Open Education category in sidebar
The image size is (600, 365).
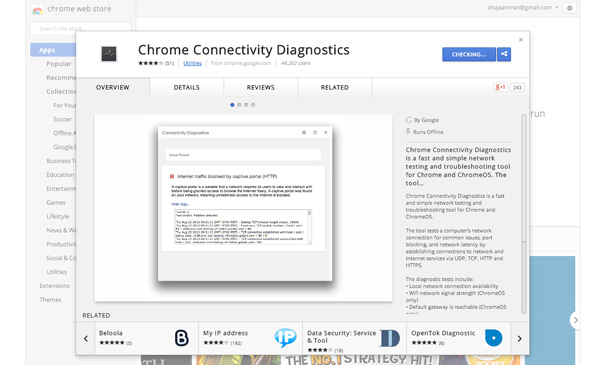pyautogui.click(x=60, y=175)
